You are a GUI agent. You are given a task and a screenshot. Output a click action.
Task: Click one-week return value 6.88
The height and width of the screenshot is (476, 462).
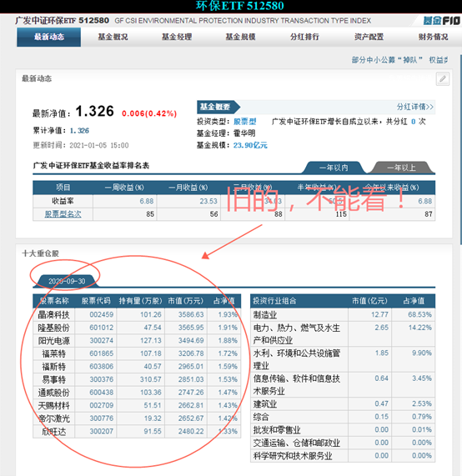pos(147,201)
